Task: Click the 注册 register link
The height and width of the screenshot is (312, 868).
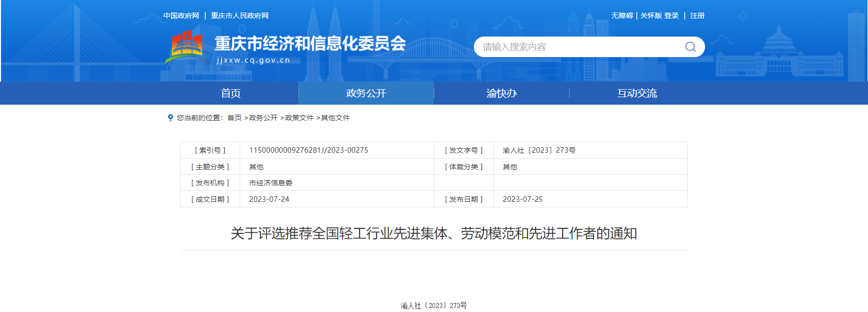Action: click(x=697, y=16)
